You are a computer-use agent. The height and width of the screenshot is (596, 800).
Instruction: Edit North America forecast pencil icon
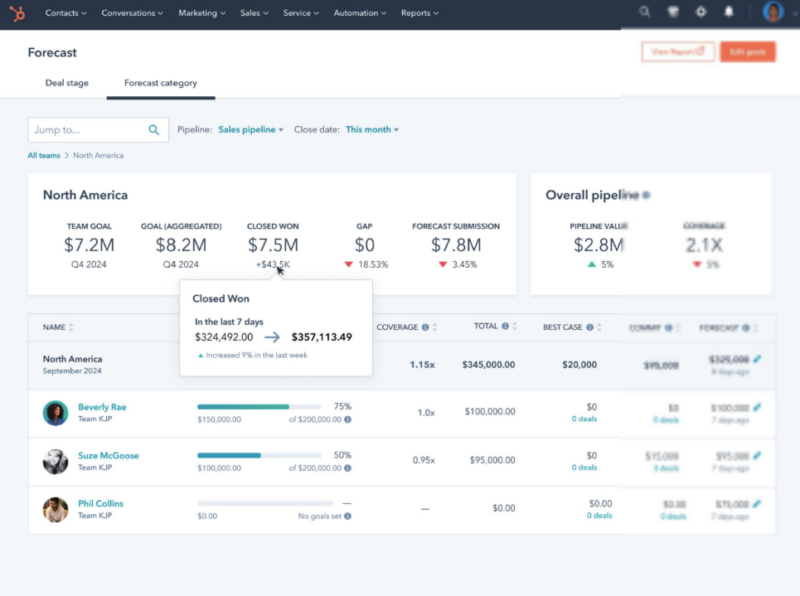(757, 359)
